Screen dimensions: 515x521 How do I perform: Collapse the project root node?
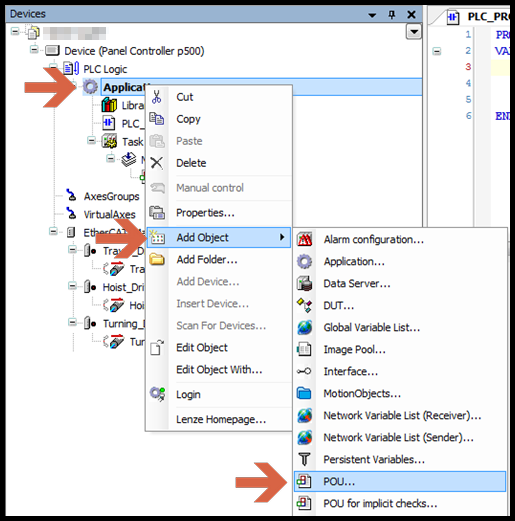(15, 31)
